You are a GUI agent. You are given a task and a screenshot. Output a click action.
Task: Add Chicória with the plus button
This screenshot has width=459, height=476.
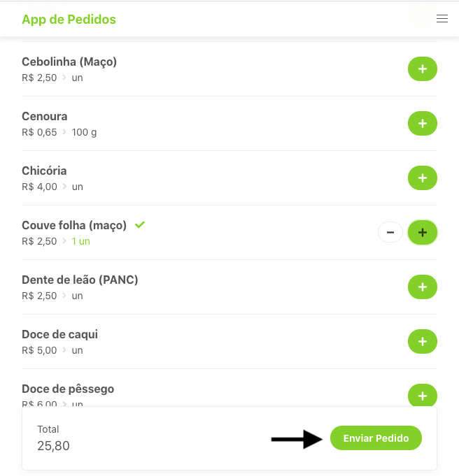pyautogui.click(x=422, y=178)
